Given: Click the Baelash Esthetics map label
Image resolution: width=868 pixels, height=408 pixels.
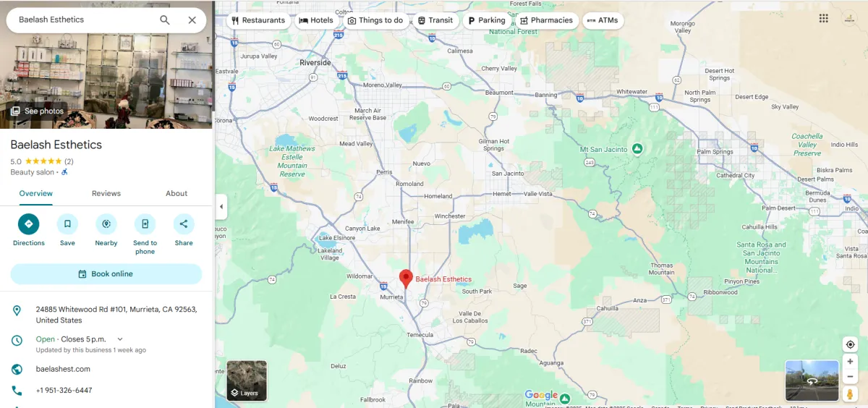Looking at the screenshot, I should 443,279.
